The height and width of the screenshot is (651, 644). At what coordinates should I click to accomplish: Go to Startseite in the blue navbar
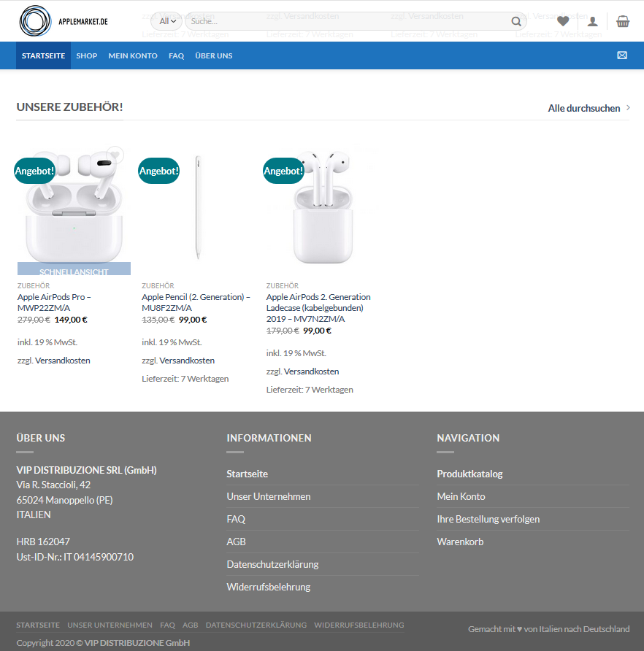pyautogui.click(x=43, y=55)
